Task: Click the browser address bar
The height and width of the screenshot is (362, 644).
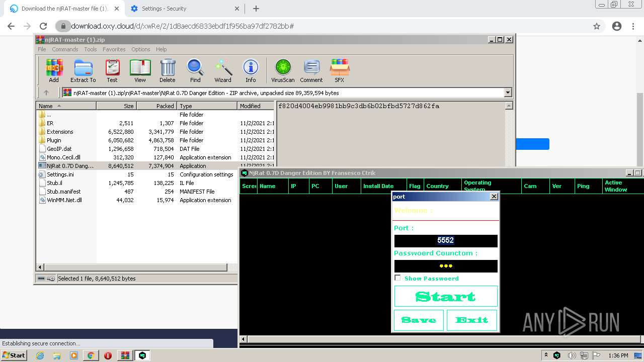Action: 322,26
